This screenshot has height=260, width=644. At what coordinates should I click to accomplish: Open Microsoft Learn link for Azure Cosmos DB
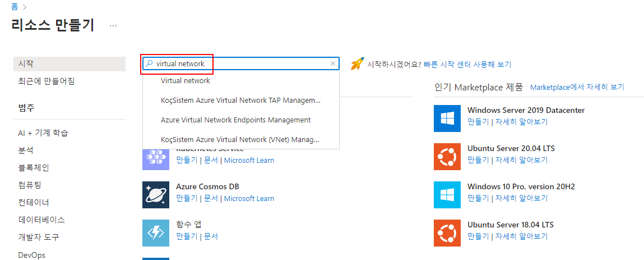pos(249,198)
